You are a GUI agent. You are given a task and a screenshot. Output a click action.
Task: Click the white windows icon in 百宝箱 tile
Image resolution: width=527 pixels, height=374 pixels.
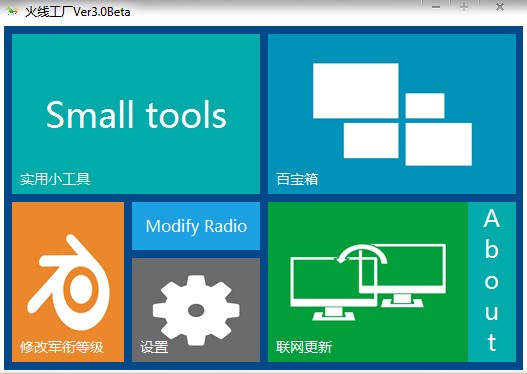point(392,114)
